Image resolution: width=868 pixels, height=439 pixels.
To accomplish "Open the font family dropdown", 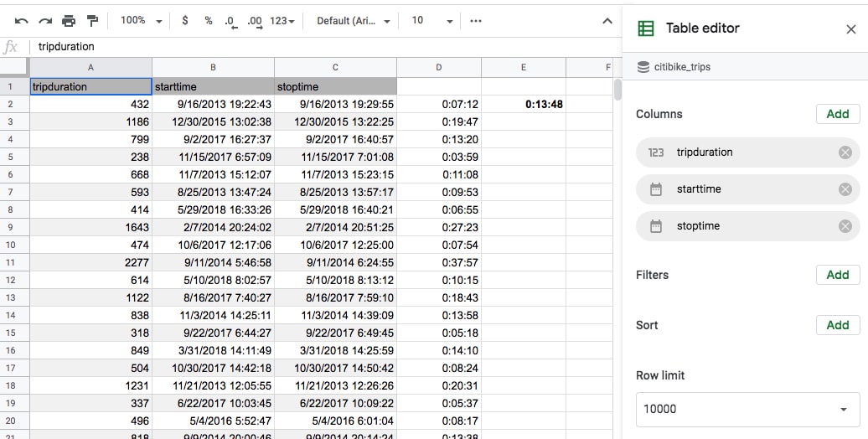I will (353, 20).
